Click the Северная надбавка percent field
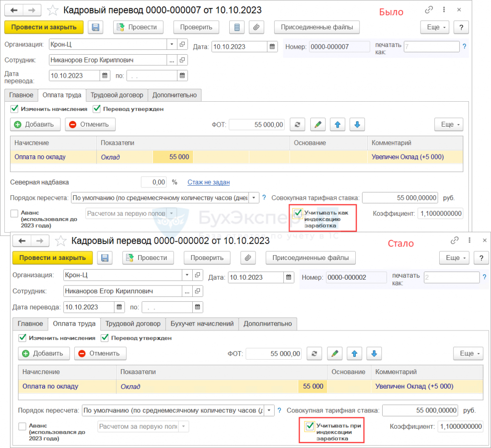The image size is (491, 448). [154, 182]
